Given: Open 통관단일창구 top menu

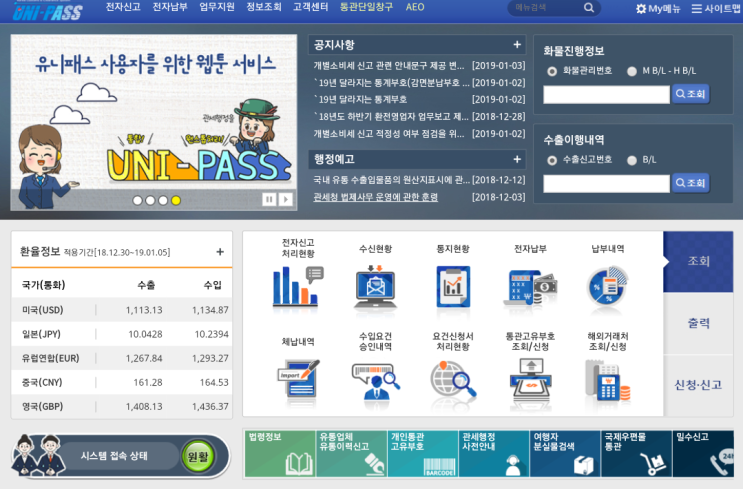Looking at the screenshot, I should coord(366,7).
